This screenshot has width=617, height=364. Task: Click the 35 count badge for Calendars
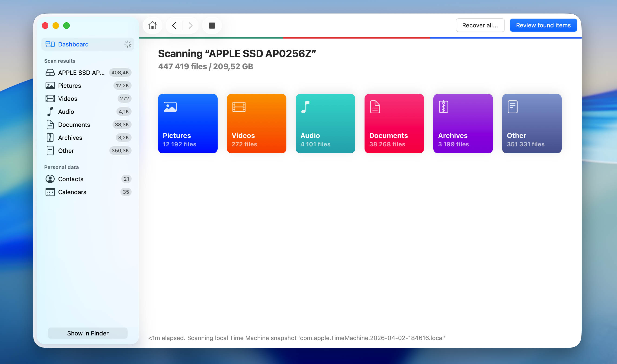(126, 192)
